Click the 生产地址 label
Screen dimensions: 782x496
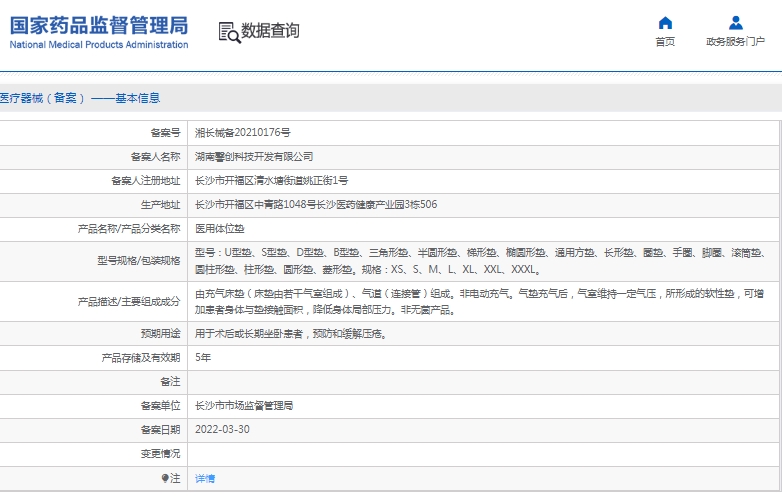coord(160,204)
